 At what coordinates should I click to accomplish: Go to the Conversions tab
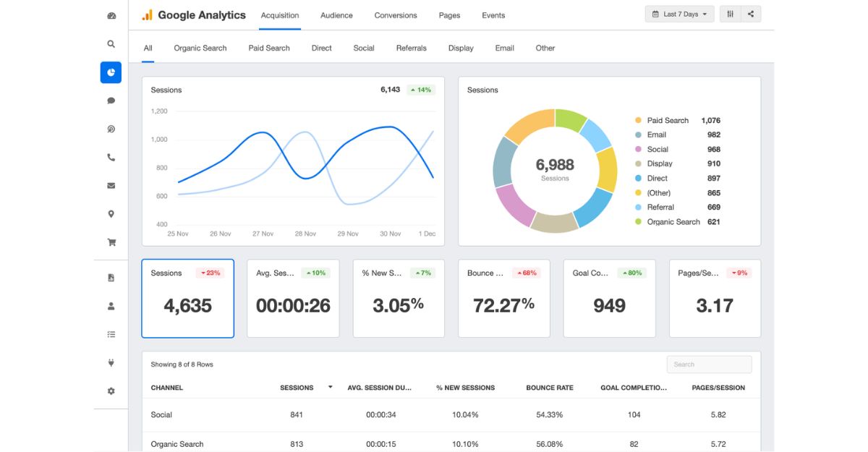point(396,15)
